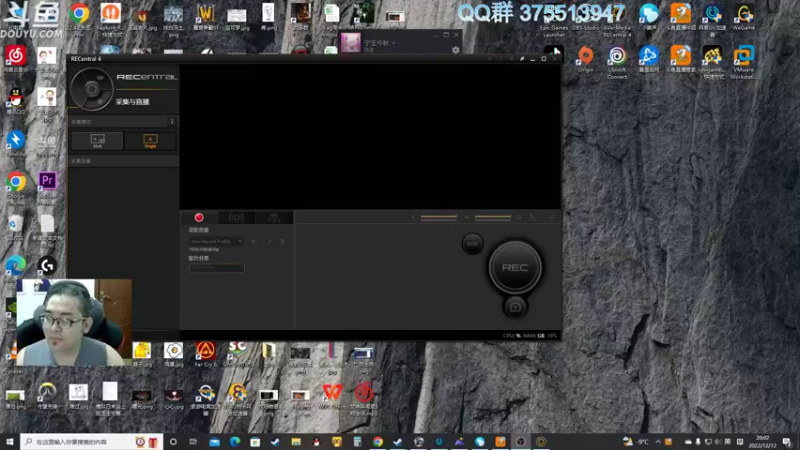
Task: Open settings gear in music player window
Action: pos(456,49)
